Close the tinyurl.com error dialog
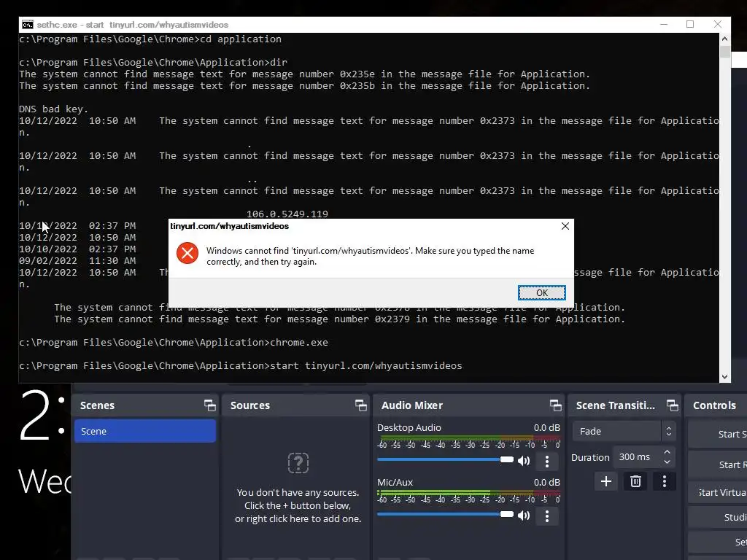747x560 pixels. (x=565, y=226)
